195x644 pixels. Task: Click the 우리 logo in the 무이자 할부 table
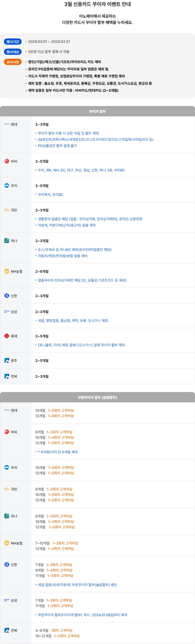pos(7,186)
